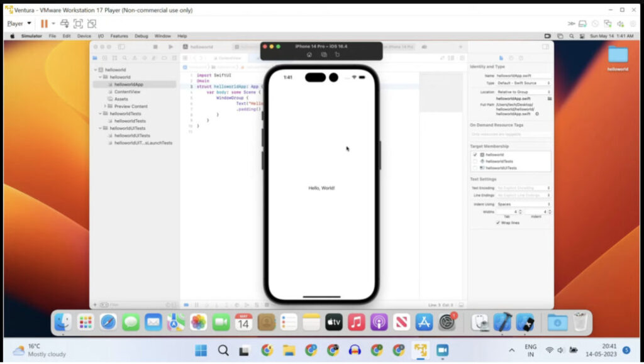Screen dimensions: 644x364
Task: Open System Settings in the Dock
Action: pos(447,323)
